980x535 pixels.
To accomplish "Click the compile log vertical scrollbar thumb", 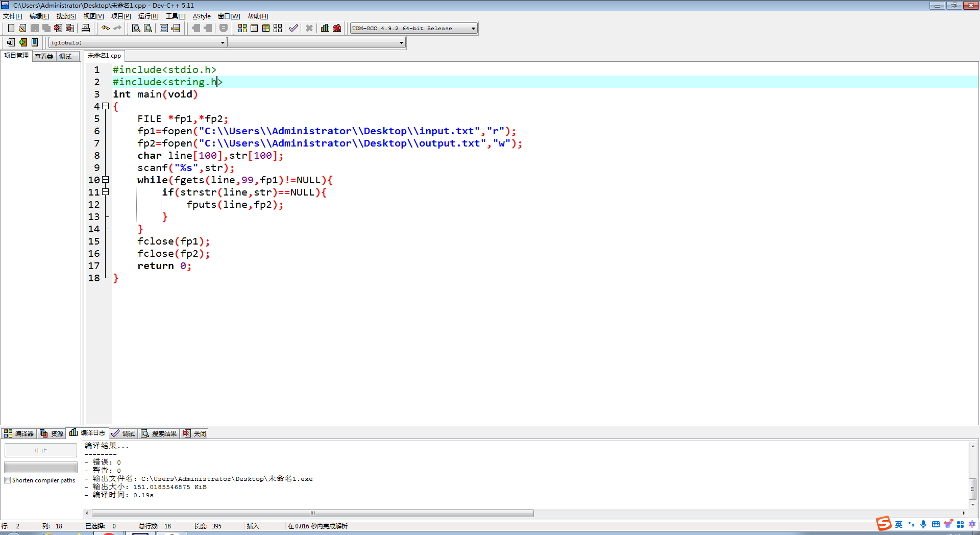I will point(973,489).
